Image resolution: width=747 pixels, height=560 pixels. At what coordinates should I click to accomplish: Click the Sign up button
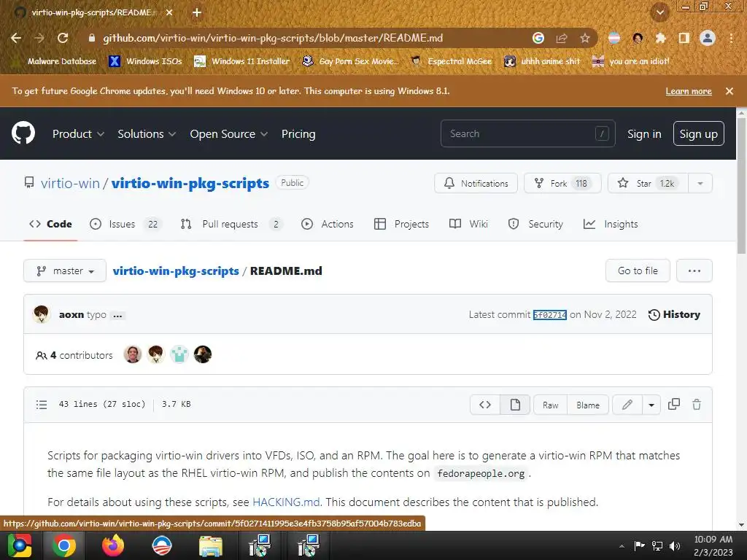pos(698,134)
